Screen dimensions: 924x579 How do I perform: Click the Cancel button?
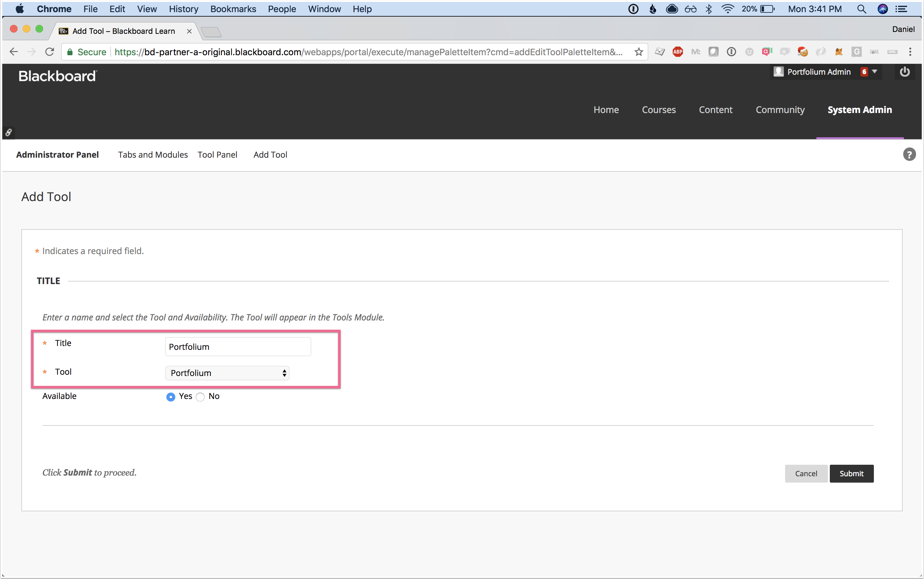coord(806,473)
